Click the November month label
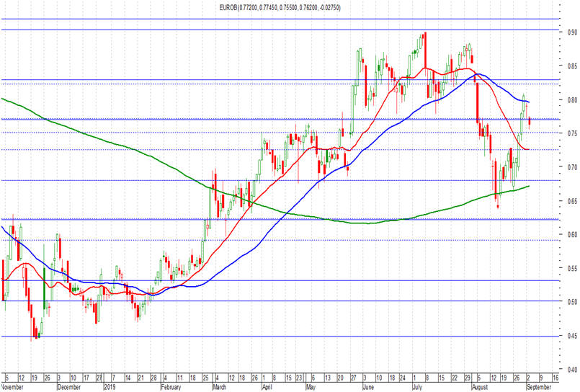 (12, 387)
